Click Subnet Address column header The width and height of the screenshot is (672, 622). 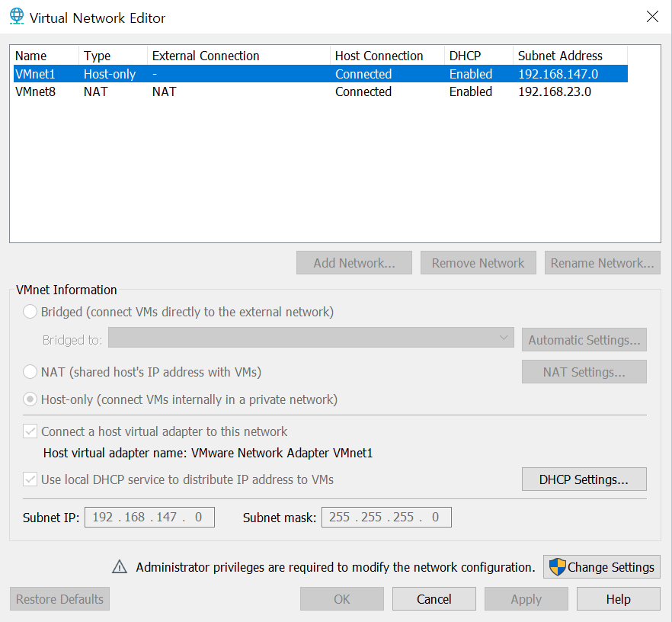571,56
